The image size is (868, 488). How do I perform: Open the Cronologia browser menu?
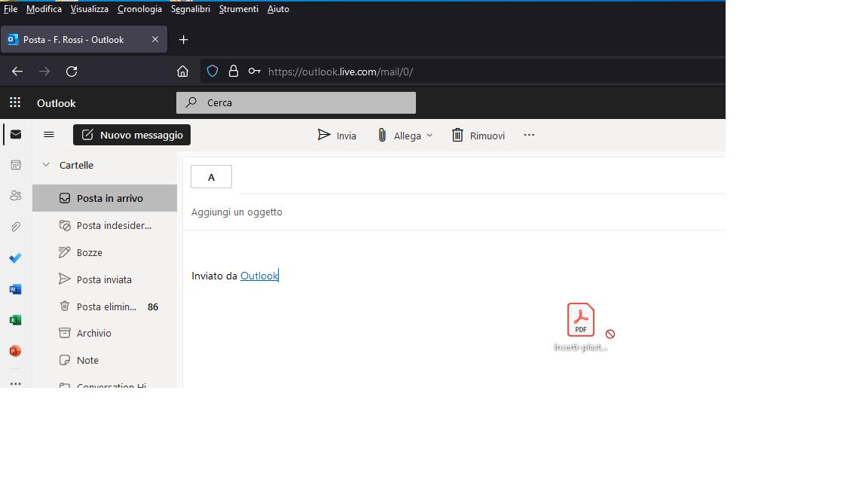tap(139, 8)
